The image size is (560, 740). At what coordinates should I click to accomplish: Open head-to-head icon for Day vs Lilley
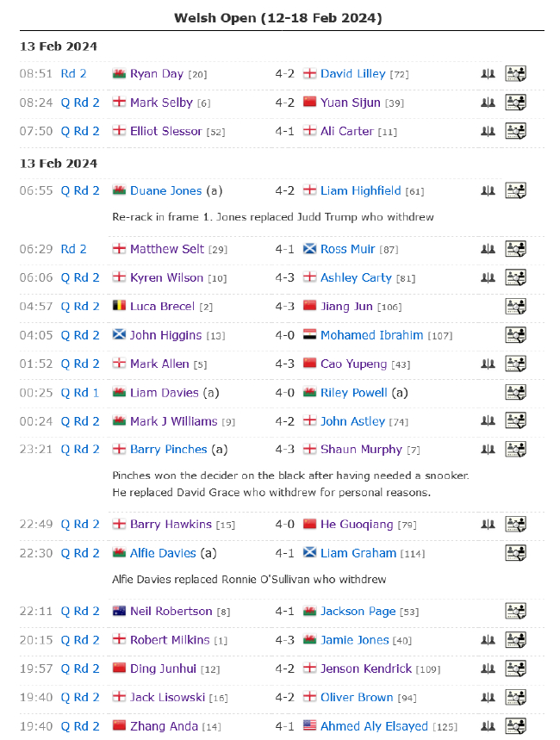coord(488,74)
